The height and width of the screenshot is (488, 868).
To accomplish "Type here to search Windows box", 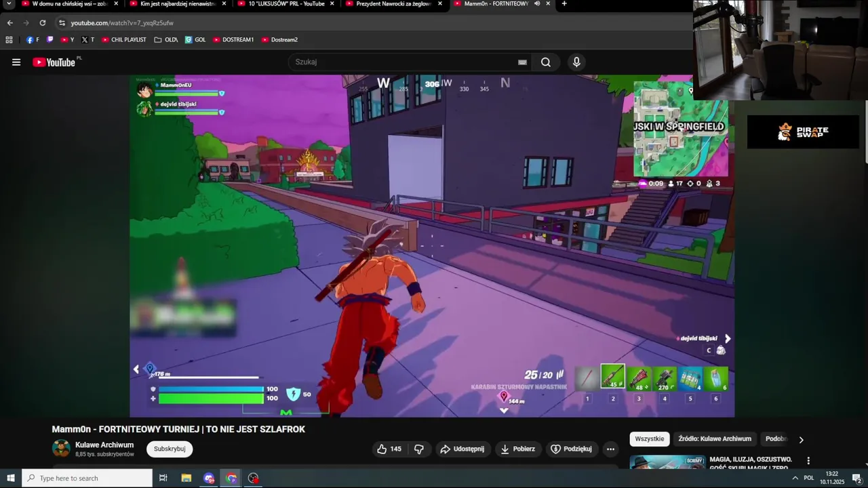I will pos(87,478).
